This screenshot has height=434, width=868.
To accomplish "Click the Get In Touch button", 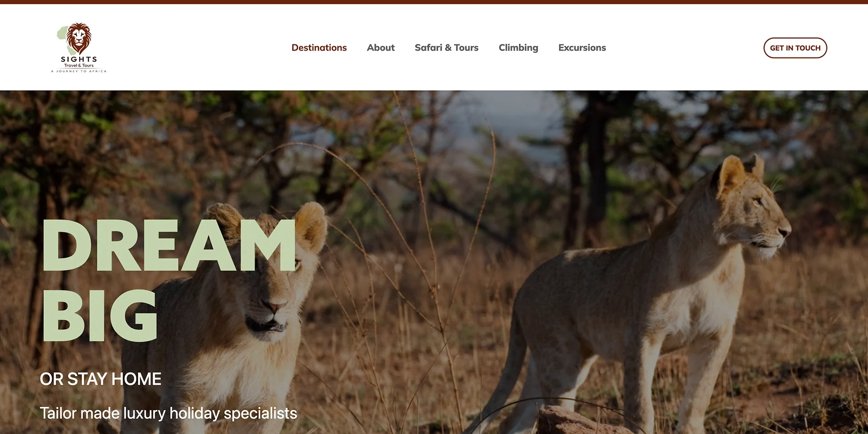I will tap(795, 48).
